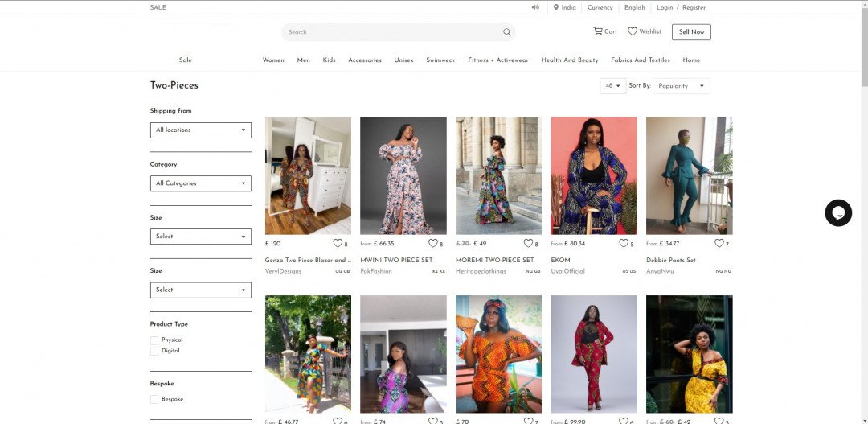Open the AnyaNwu seller link
Screen dimensions: 868x424
[660, 272]
